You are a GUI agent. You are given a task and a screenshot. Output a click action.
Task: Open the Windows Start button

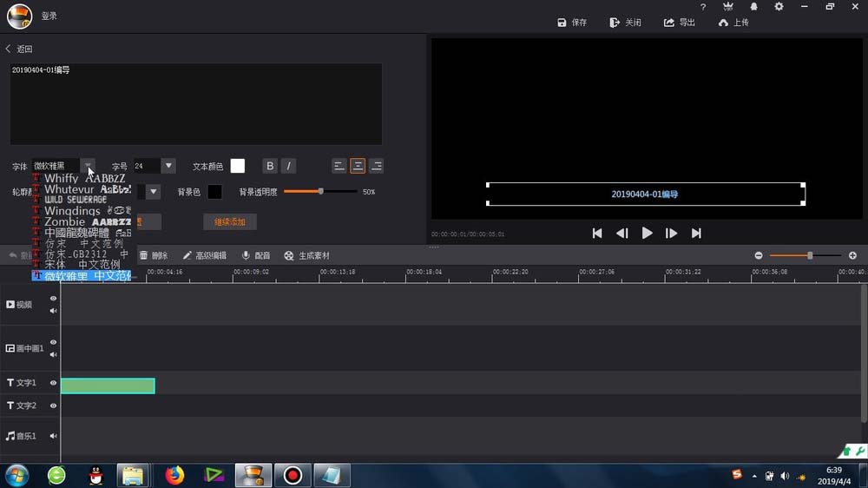pyautogui.click(x=17, y=475)
